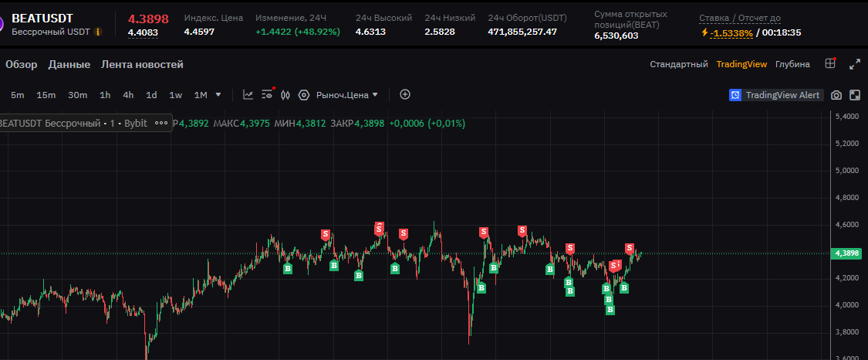Click the TradingView Alert button

(776, 95)
